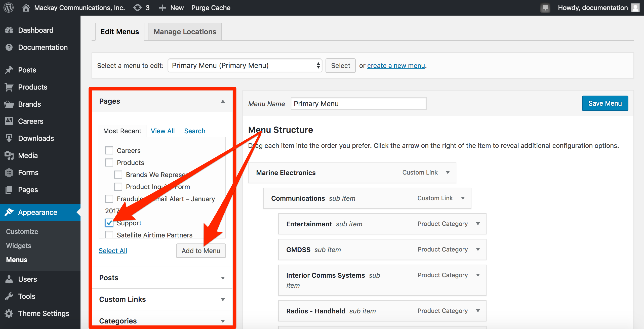The height and width of the screenshot is (329, 644).
Task: Open the Menus submenu item
Action: (17, 260)
